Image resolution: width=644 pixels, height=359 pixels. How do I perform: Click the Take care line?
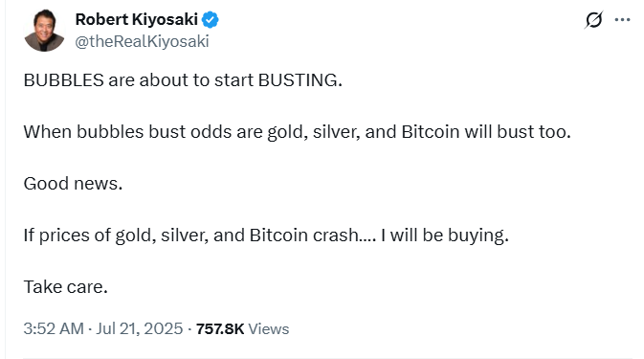66,286
